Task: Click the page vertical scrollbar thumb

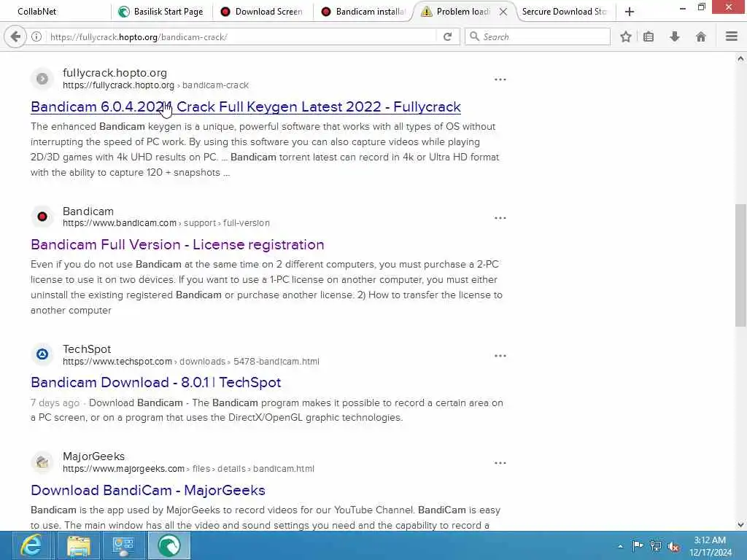Action: (x=740, y=265)
